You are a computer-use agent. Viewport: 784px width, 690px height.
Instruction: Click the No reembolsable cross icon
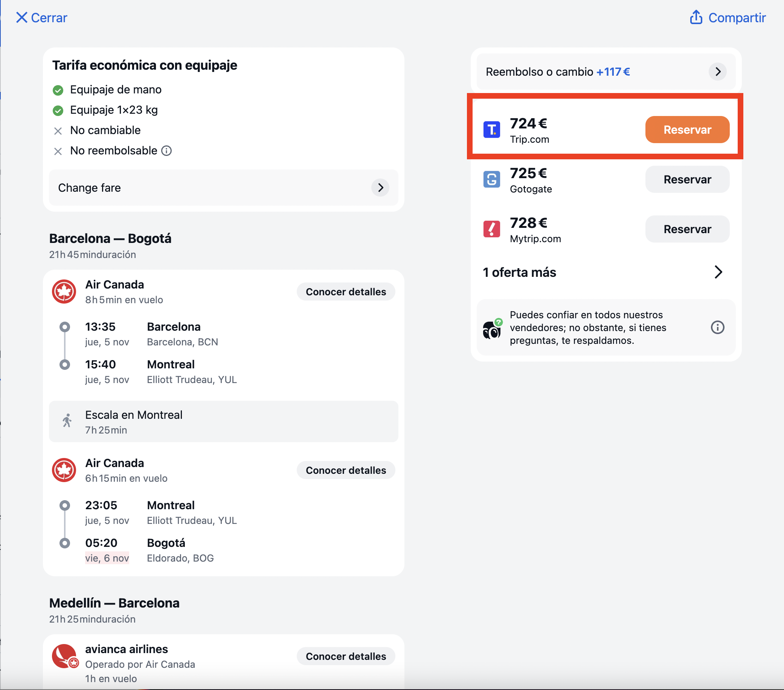point(58,151)
